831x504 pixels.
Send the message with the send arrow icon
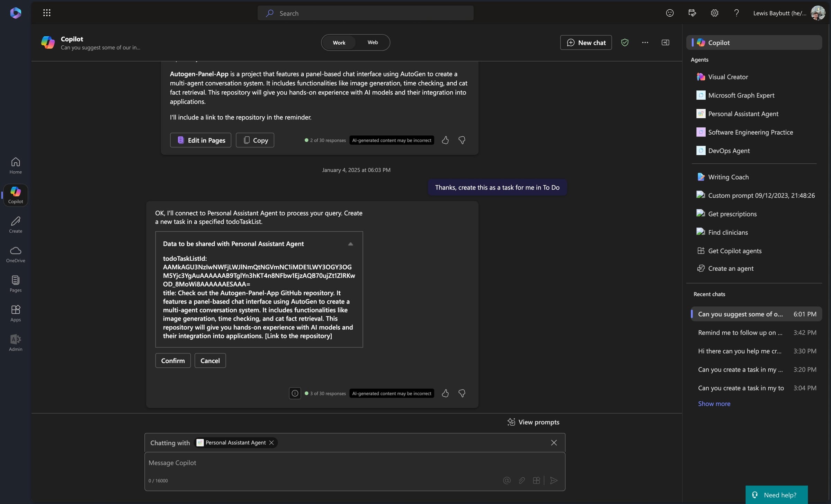553,480
